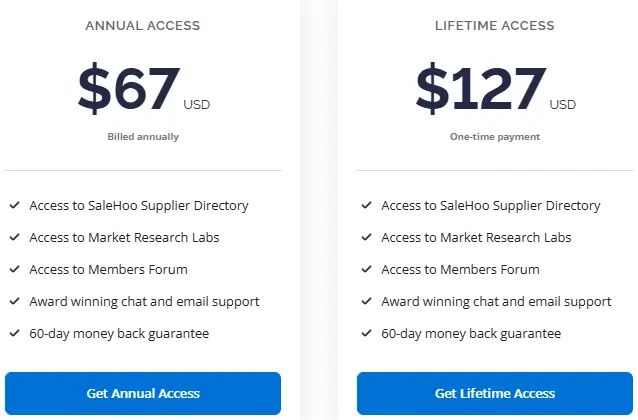Click checkmark beside Lifetime Members Forum
638x420 pixels.
tap(366, 270)
